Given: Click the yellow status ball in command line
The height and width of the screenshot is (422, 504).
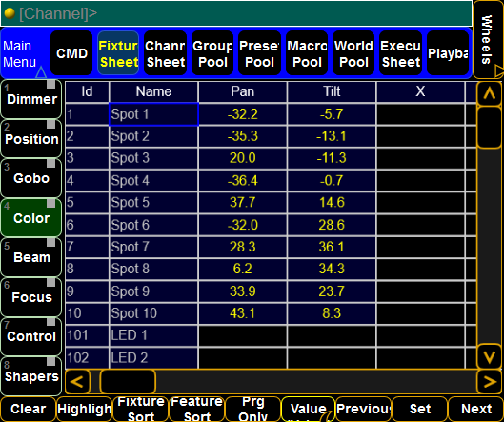Looking at the screenshot, I should click(x=10, y=13).
